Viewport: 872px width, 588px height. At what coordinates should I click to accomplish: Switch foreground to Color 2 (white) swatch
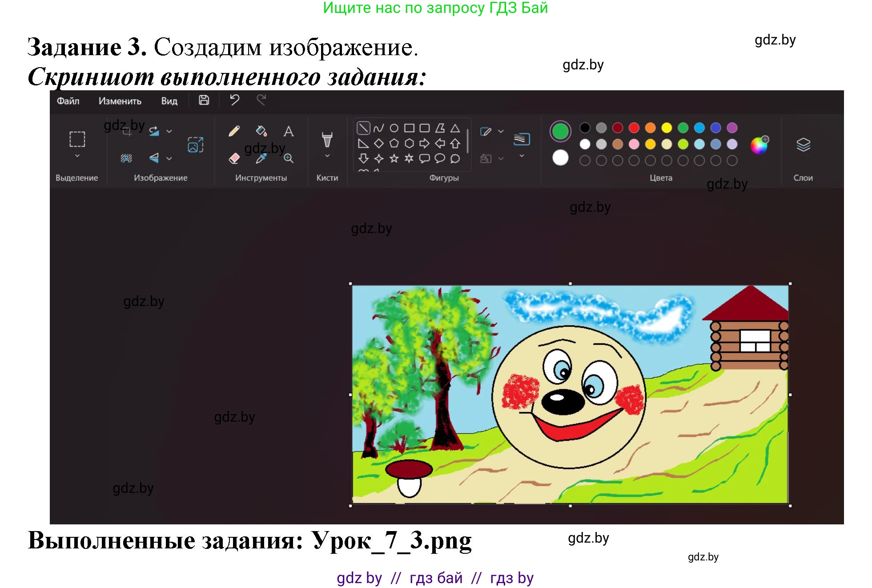(560, 157)
